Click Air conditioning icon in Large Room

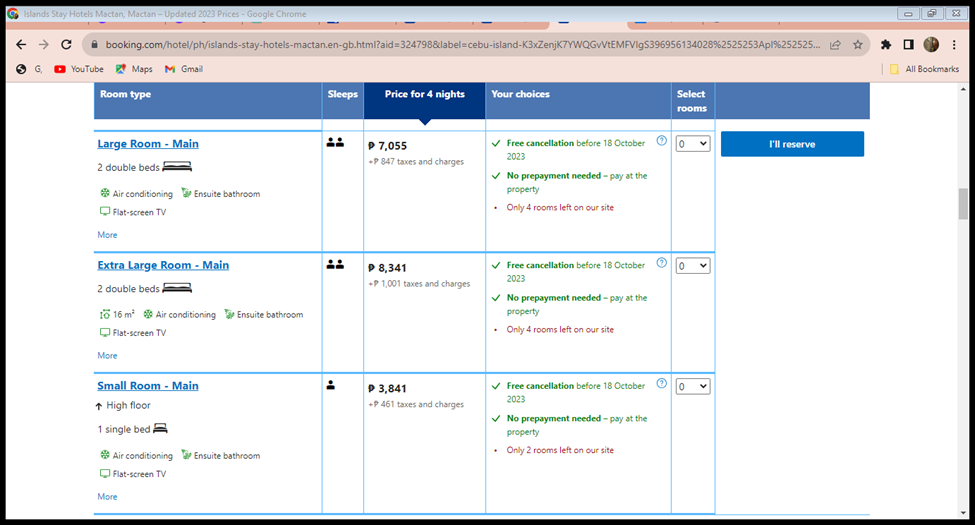(105, 193)
